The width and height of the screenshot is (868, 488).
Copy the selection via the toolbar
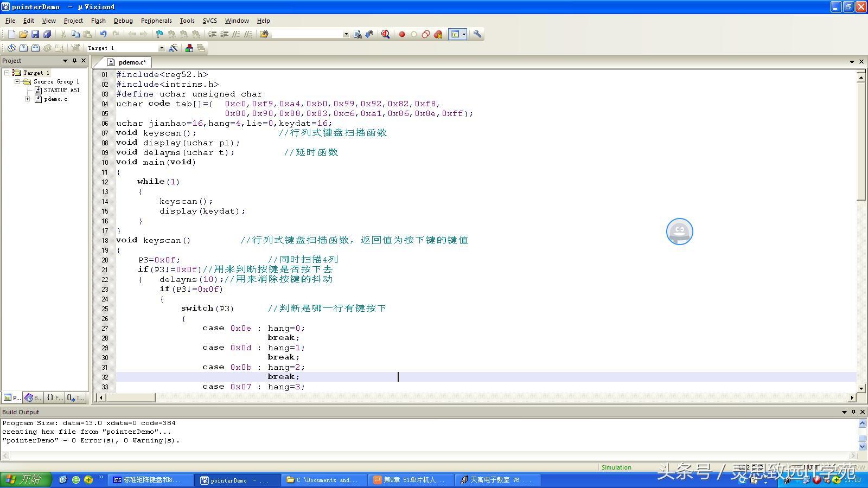point(75,34)
